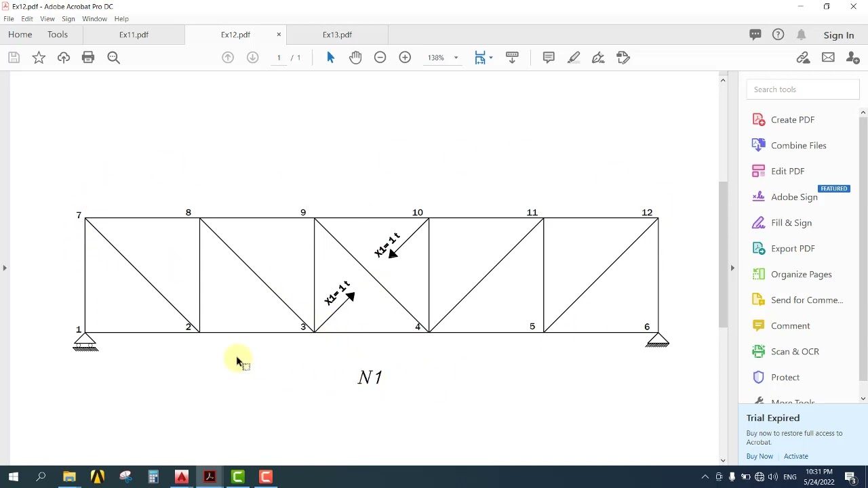
Task: Open notifications bell icon
Action: tap(802, 35)
